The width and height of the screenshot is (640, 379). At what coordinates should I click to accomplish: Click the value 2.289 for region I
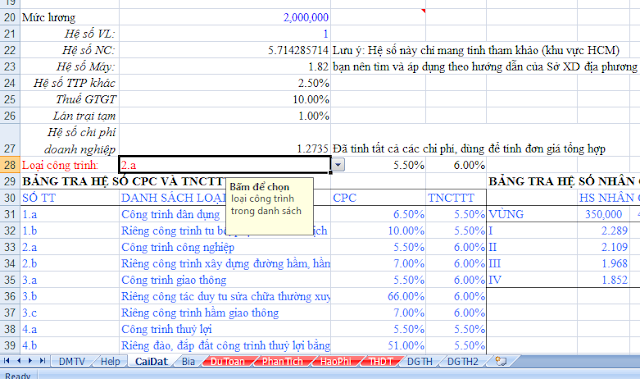point(614,231)
